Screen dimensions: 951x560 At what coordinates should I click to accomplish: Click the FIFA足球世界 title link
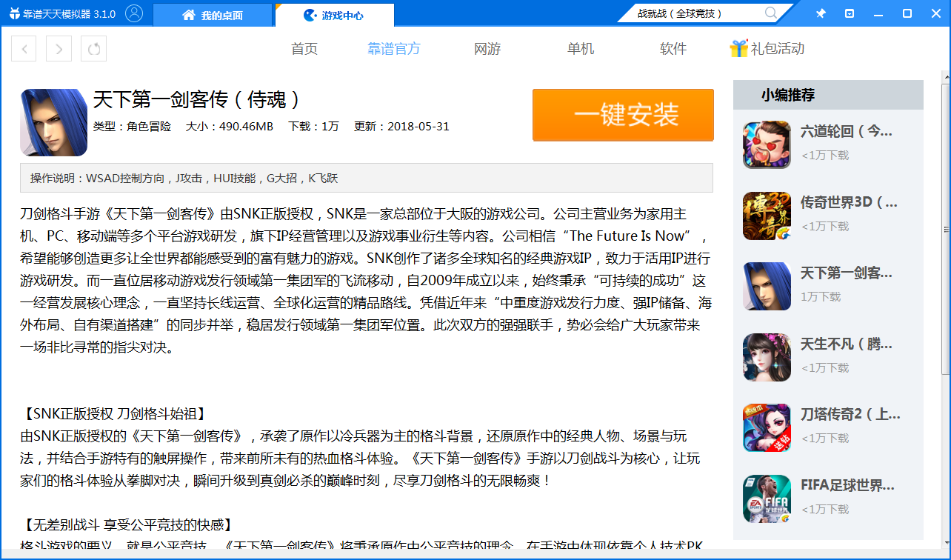click(x=847, y=485)
